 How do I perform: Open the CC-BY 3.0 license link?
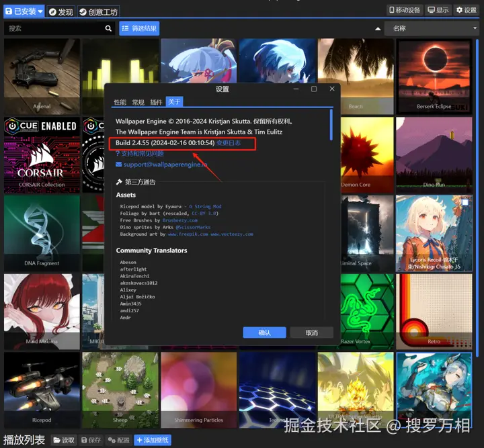pyautogui.click(x=204, y=214)
